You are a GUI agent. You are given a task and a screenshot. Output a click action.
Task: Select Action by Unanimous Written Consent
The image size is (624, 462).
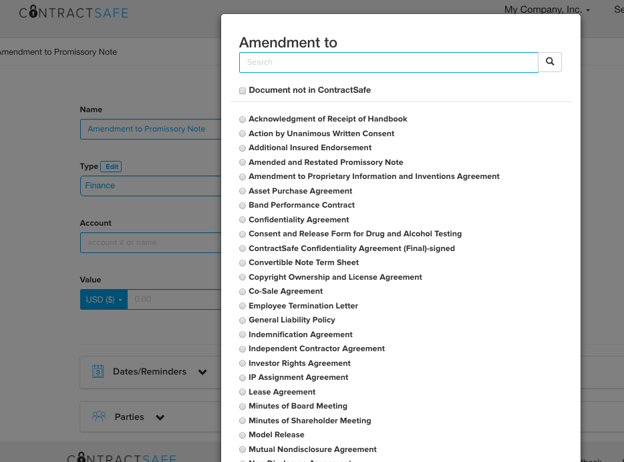click(242, 134)
